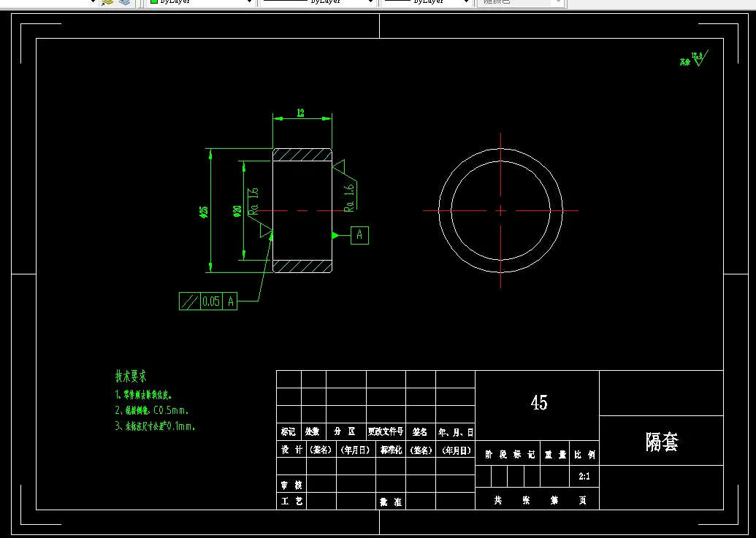
Task: Select the scale value 2:1
Action: pos(584,477)
